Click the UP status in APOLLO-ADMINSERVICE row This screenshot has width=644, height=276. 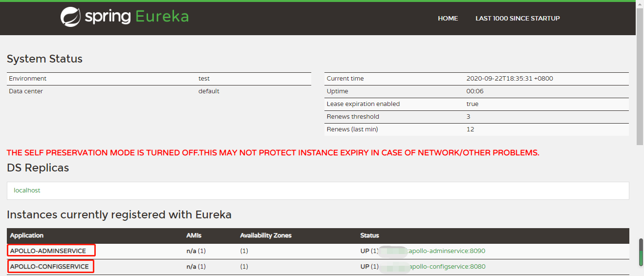pos(365,251)
